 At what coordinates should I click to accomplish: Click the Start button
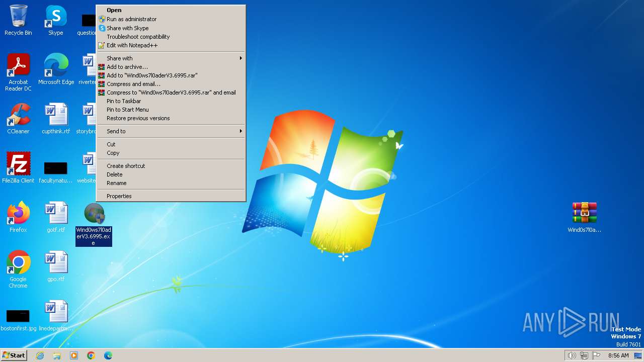(14, 355)
